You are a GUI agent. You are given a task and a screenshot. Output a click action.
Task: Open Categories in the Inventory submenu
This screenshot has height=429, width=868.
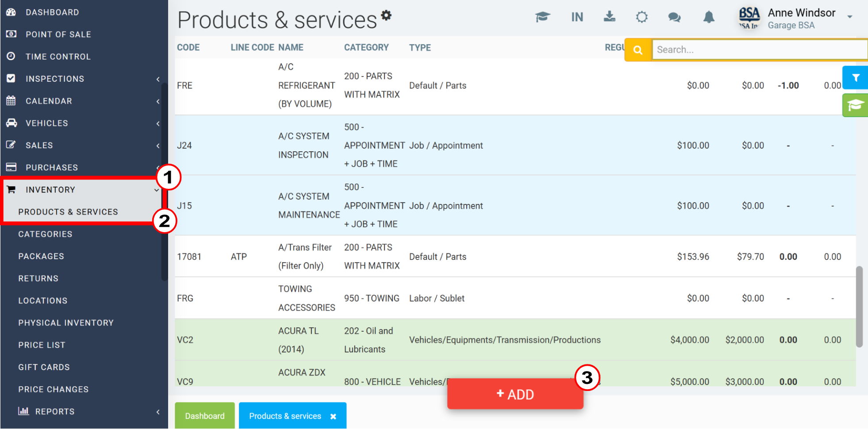click(45, 234)
